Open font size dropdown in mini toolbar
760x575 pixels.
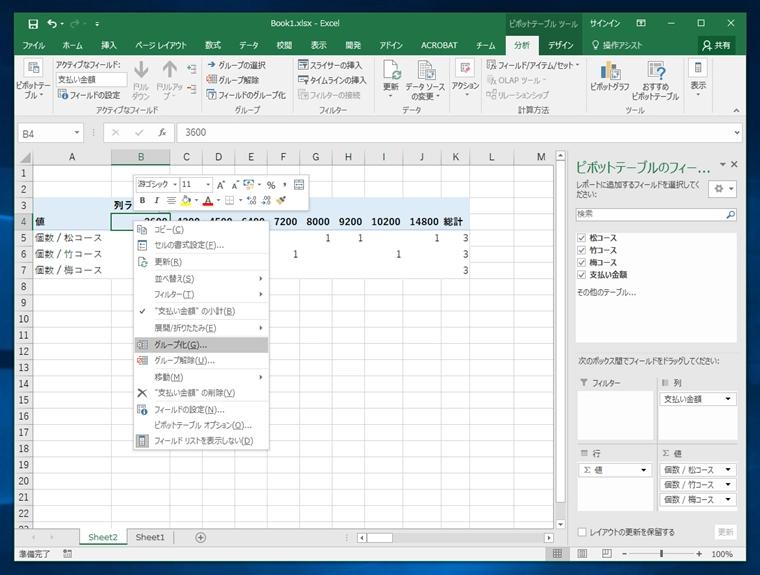coord(208,185)
